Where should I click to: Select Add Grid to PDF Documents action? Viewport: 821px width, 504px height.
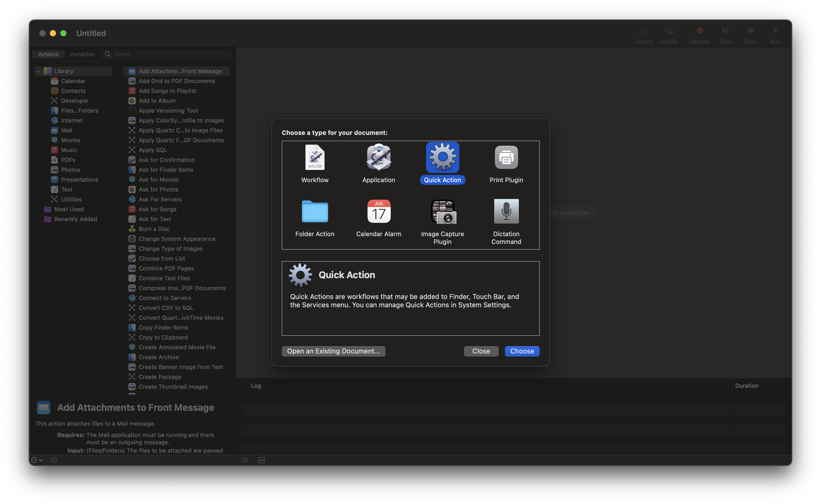click(177, 81)
